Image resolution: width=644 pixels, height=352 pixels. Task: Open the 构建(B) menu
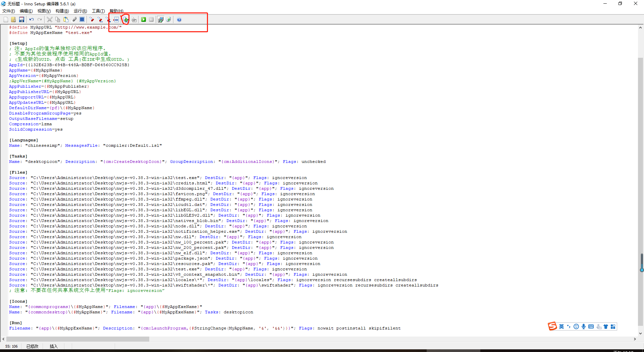62,11
